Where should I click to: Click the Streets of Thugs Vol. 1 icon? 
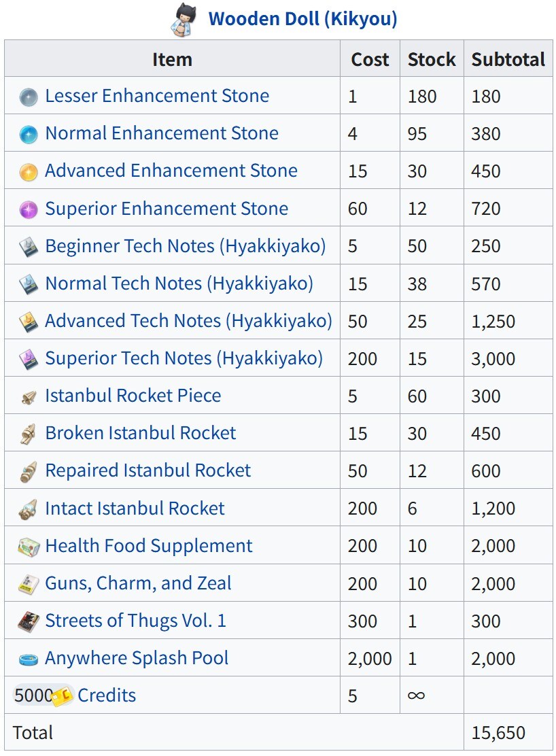pyautogui.click(x=29, y=621)
